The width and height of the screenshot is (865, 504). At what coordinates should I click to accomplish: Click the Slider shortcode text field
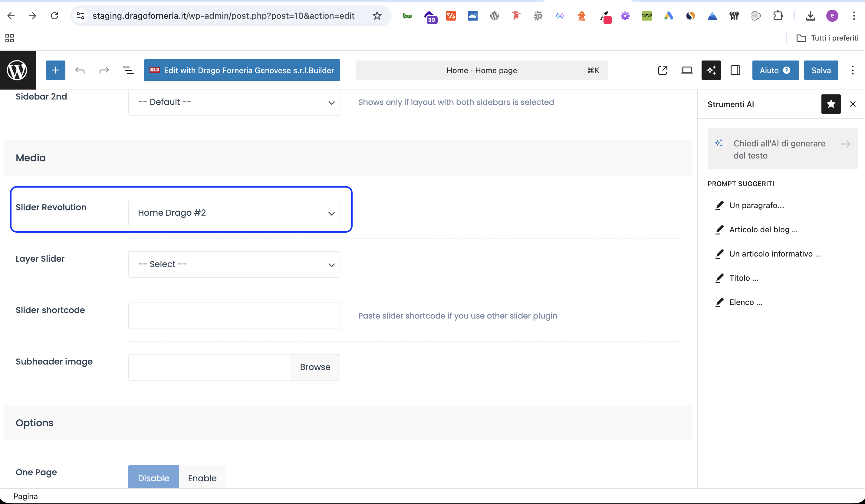(234, 316)
